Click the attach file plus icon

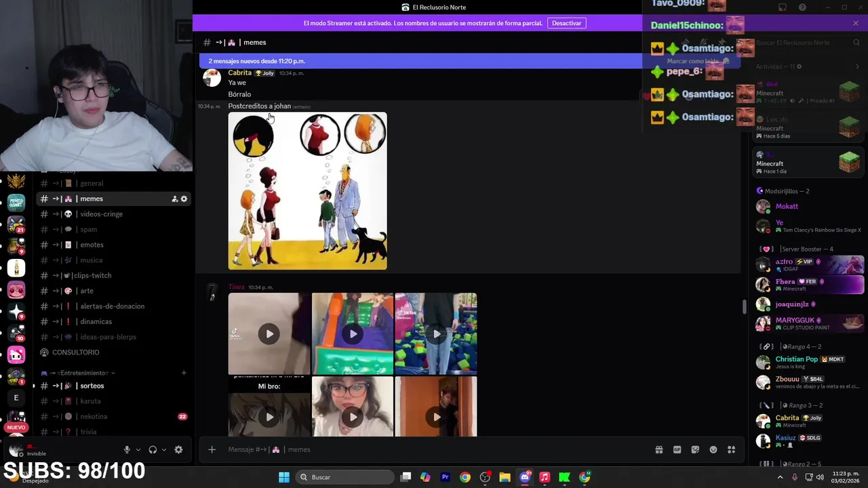point(212,449)
